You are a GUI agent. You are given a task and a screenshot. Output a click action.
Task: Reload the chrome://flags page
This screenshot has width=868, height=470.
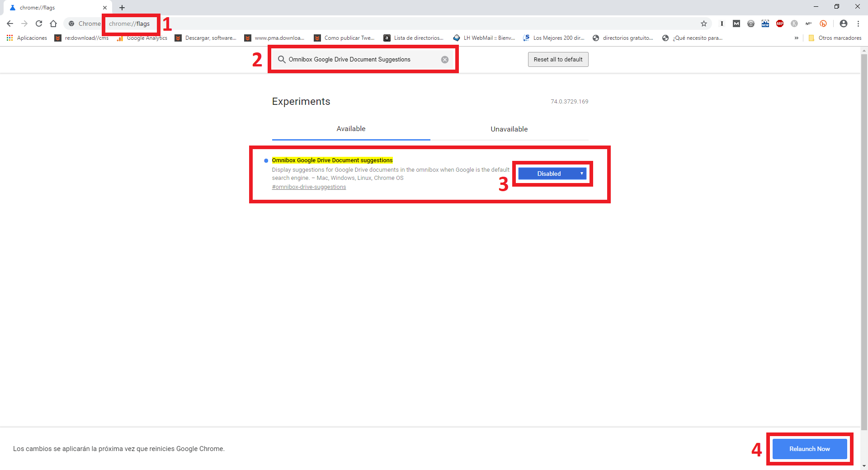click(x=39, y=23)
